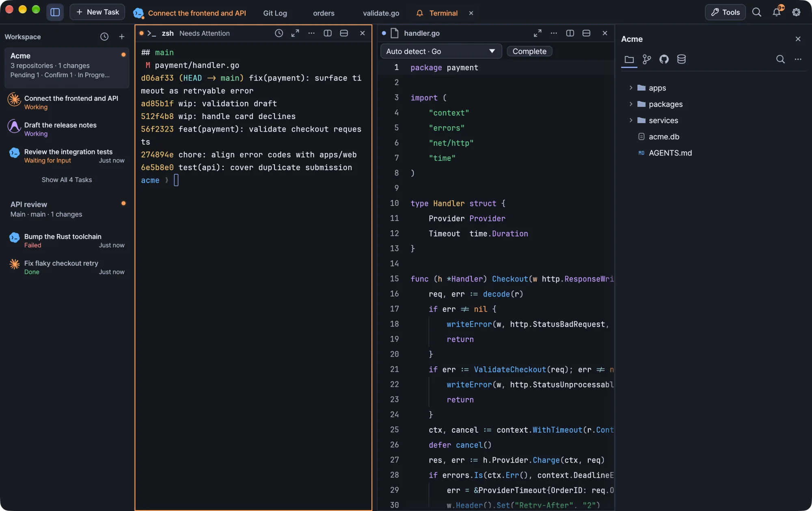Image resolution: width=812 pixels, height=511 pixels.
Task: Search files in Acme panel
Action: pyautogui.click(x=780, y=59)
